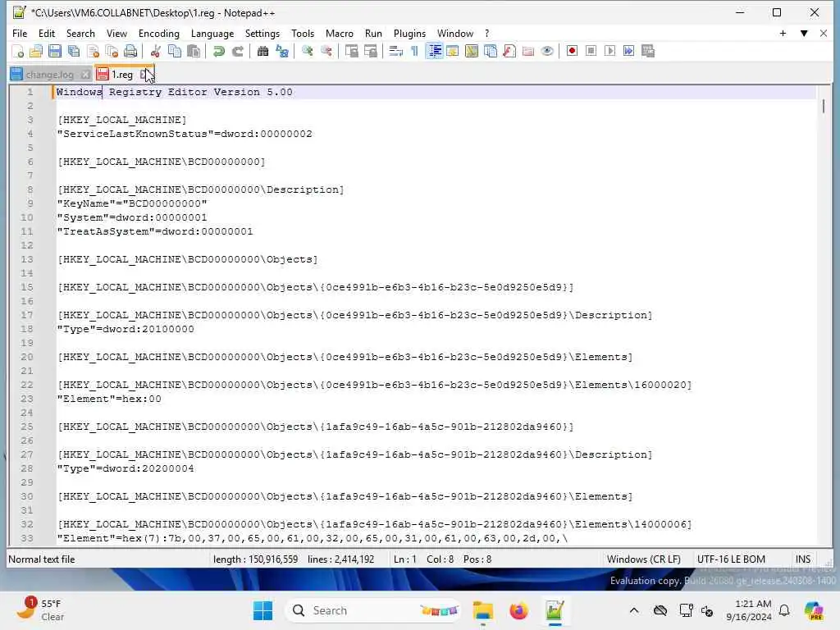Click the Playback macro button
This screenshot has height=630, width=840.
click(609, 51)
